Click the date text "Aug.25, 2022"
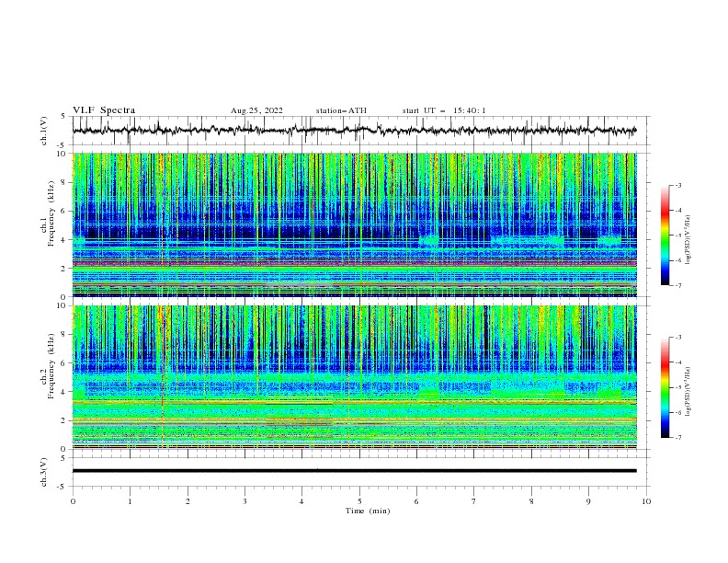Image resolution: width=728 pixels, height=563 pixels. pyautogui.click(x=256, y=110)
